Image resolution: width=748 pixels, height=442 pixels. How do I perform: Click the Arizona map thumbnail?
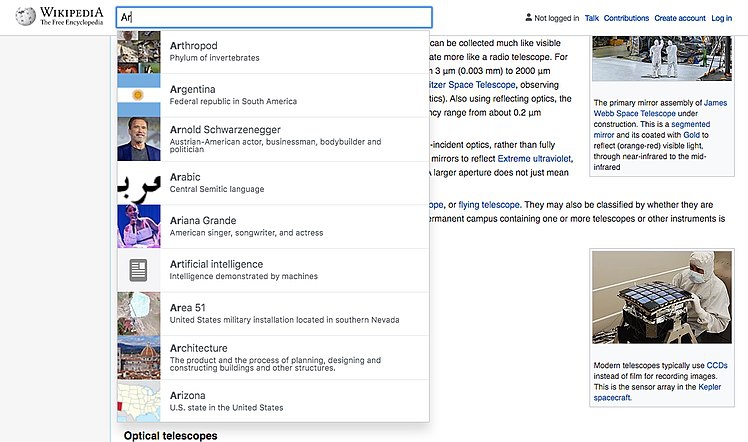tap(138, 401)
